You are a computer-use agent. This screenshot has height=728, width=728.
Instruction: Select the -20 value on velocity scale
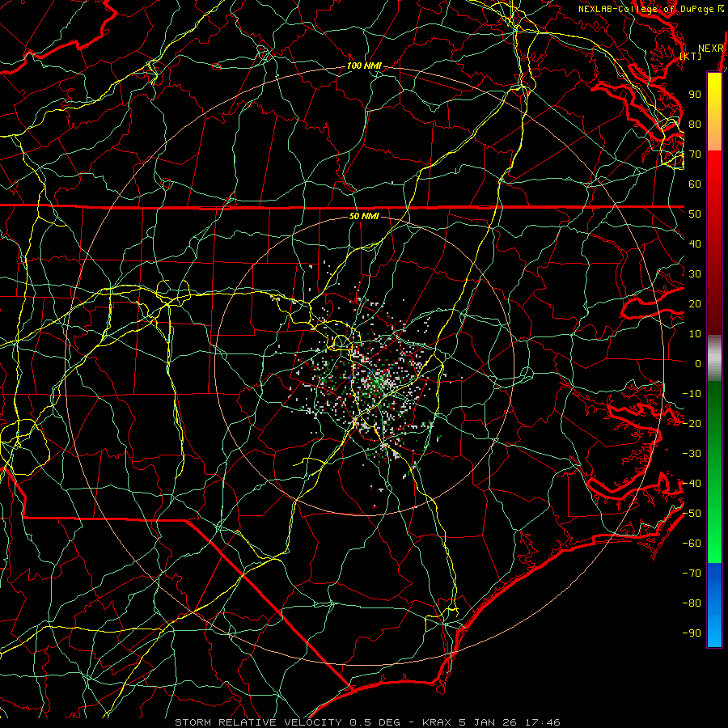pos(692,423)
